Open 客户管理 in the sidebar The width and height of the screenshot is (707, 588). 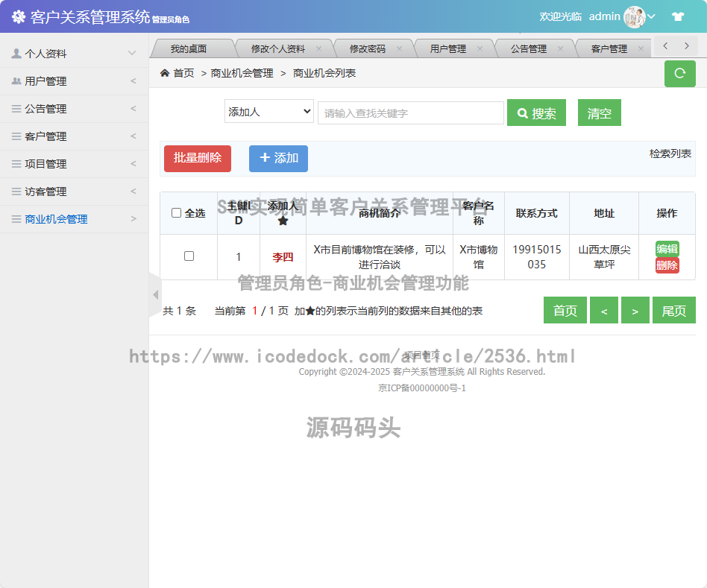[x=75, y=136]
